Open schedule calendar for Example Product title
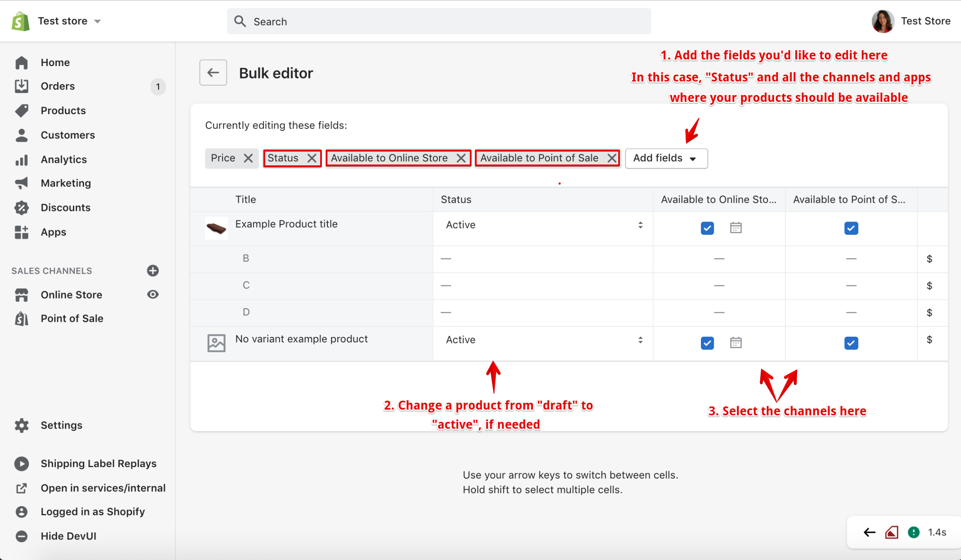Screen dimensions: 961x560 pyautogui.click(x=735, y=228)
